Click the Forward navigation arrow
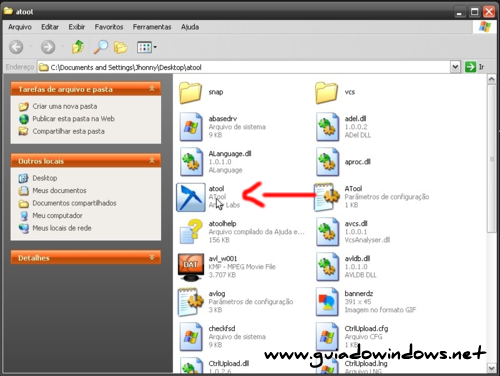This screenshot has height=376, width=500. 48,47
